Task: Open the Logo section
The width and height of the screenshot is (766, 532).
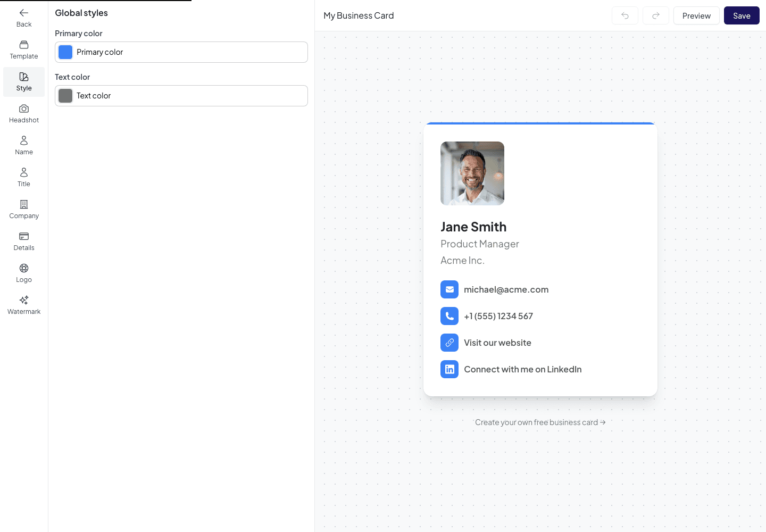Action: click(x=24, y=273)
